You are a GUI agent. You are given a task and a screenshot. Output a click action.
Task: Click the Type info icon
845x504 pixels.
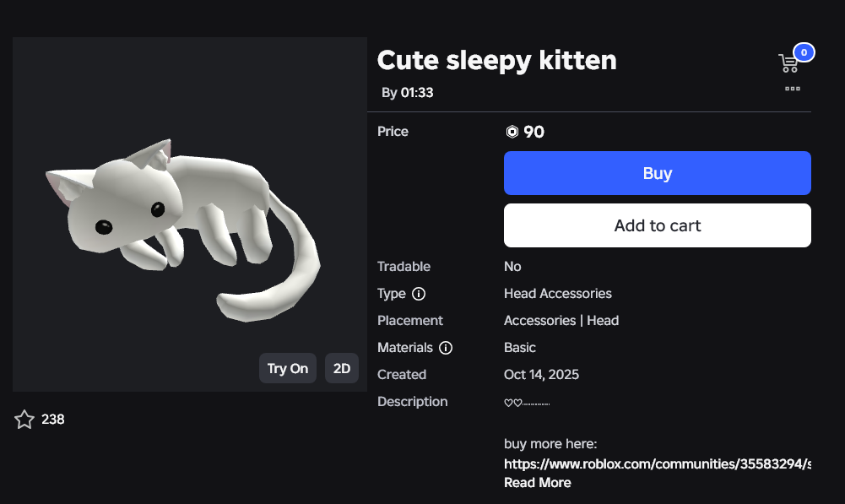(x=419, y=294)
